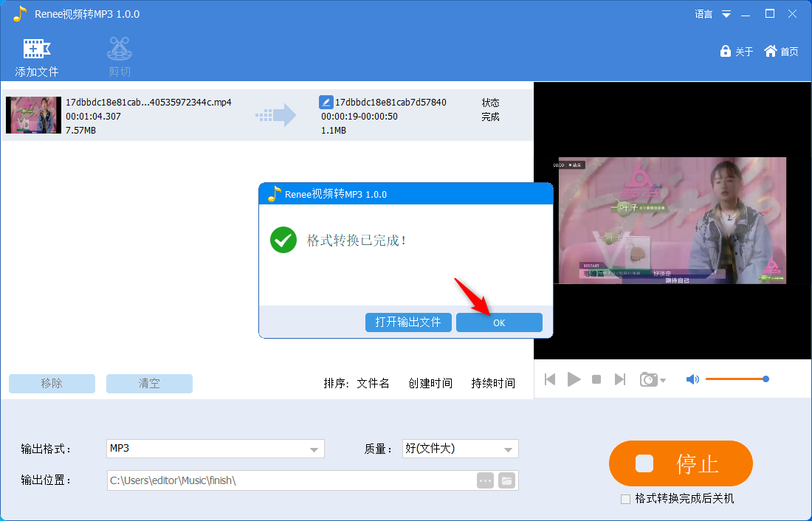Screen dimensions: 812x521
Task: Click the green checkmark success icon
Action: 283,240
